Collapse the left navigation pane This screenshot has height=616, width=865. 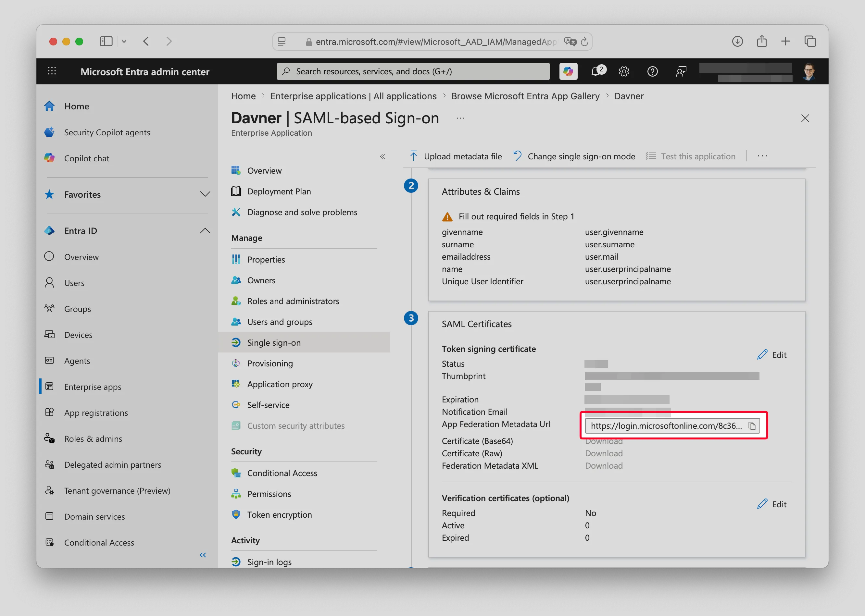pyautogui.click(x=203, y=555)
